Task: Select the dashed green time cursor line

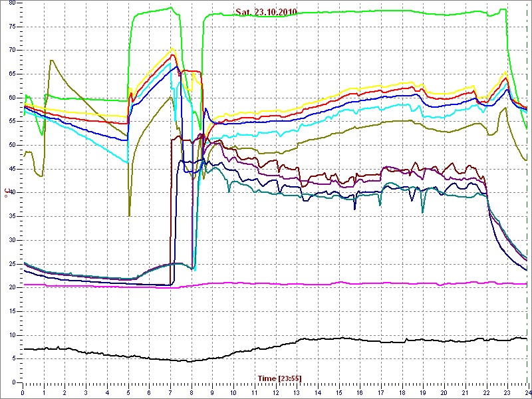Action: (527, 194)
